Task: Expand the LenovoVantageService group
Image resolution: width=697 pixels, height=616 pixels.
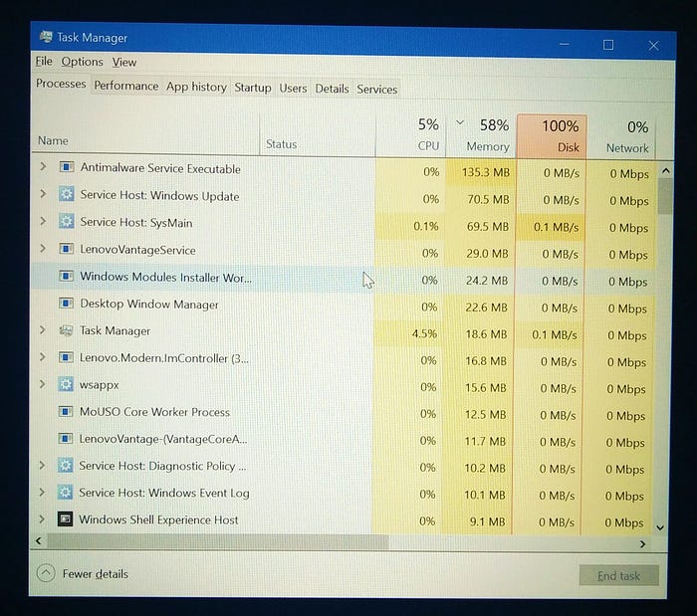Action: [x=43, y=248]
